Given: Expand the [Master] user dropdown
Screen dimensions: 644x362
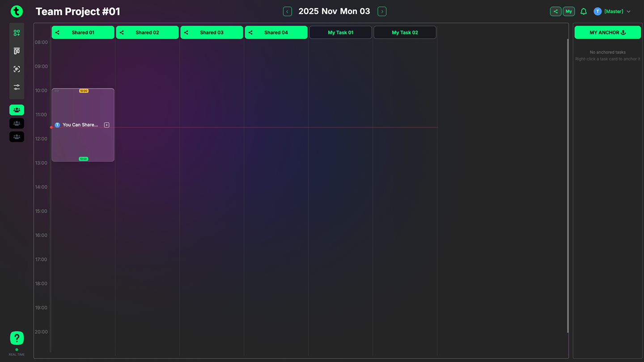Looking at the screenshot, I should [613, 12].
